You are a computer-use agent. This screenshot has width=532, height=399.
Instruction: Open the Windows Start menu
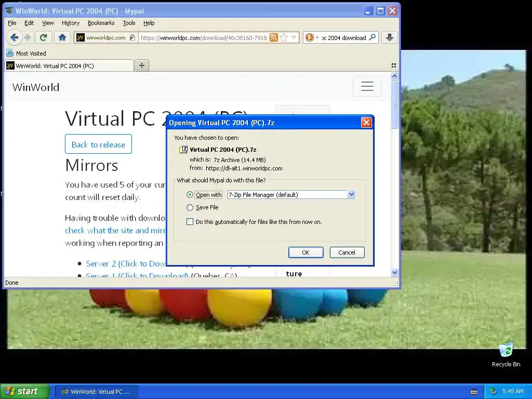[24, 391]
